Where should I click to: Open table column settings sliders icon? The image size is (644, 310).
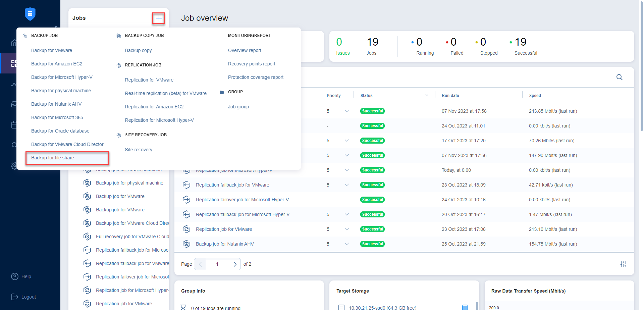[x=623, y=264]
